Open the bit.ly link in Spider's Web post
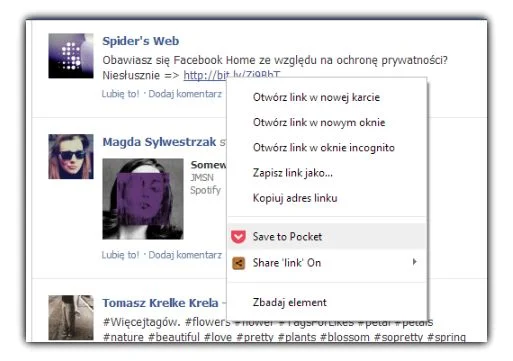Screen dimensions: 513x361 pos(232,75)
